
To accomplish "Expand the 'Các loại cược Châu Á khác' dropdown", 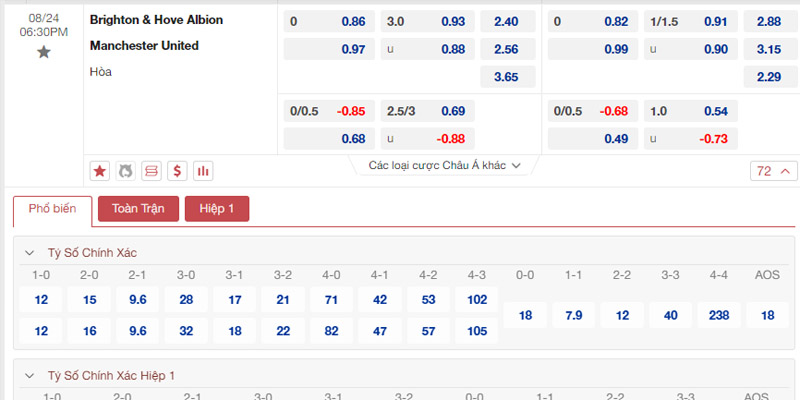I will [x=444, y=165].
